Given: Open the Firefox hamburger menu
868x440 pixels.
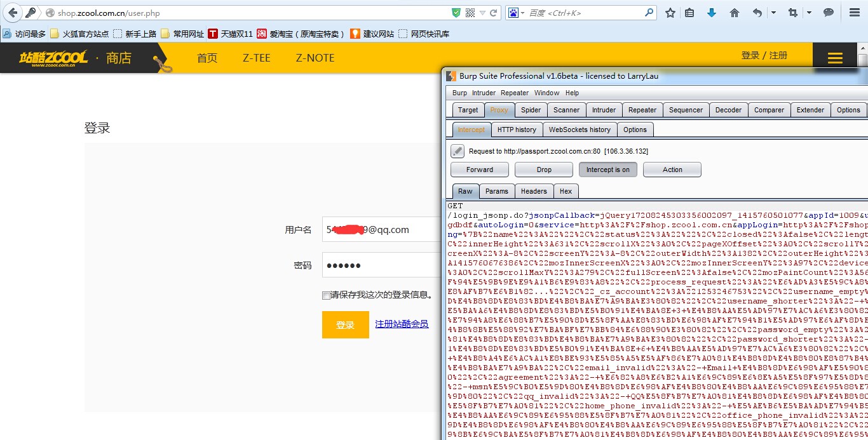Looking at the screenshot, I should tap(855, 13).
